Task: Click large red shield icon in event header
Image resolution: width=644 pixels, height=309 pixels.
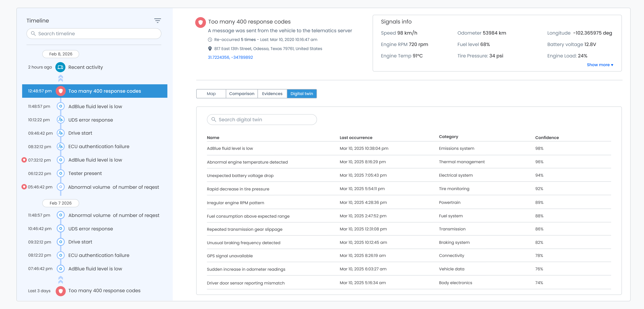Action: tap(200, 23)
